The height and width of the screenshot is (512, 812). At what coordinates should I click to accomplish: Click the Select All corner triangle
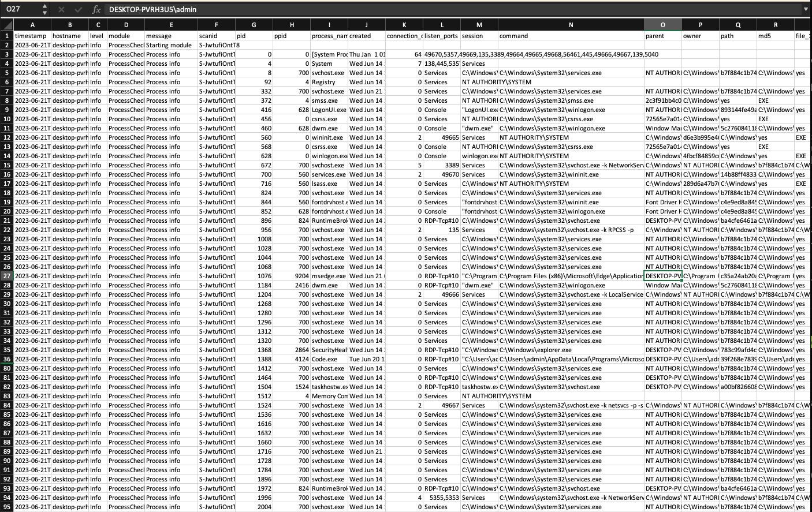(7, 25)
